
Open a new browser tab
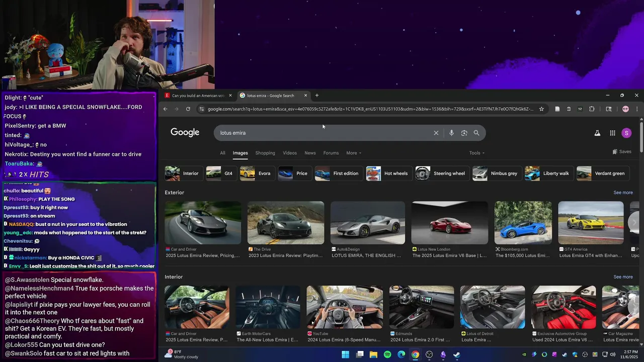316,96
